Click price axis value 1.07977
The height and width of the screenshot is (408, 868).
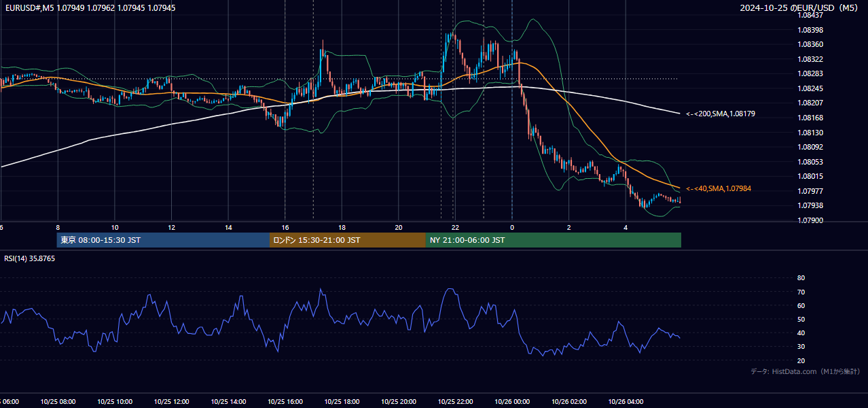(810, 191)
